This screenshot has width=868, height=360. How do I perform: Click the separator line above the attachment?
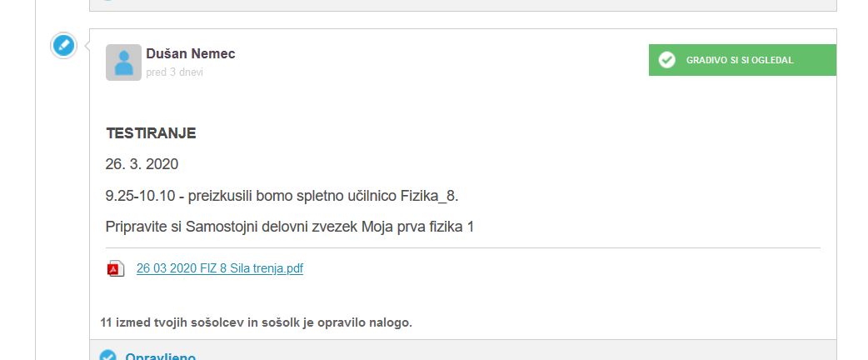point(463,247)
